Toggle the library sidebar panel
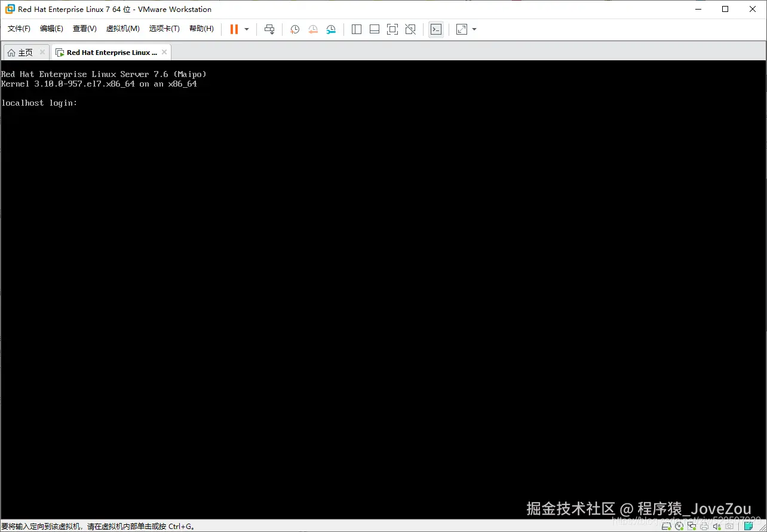The image size is (767, 532). tap(357, 29)
